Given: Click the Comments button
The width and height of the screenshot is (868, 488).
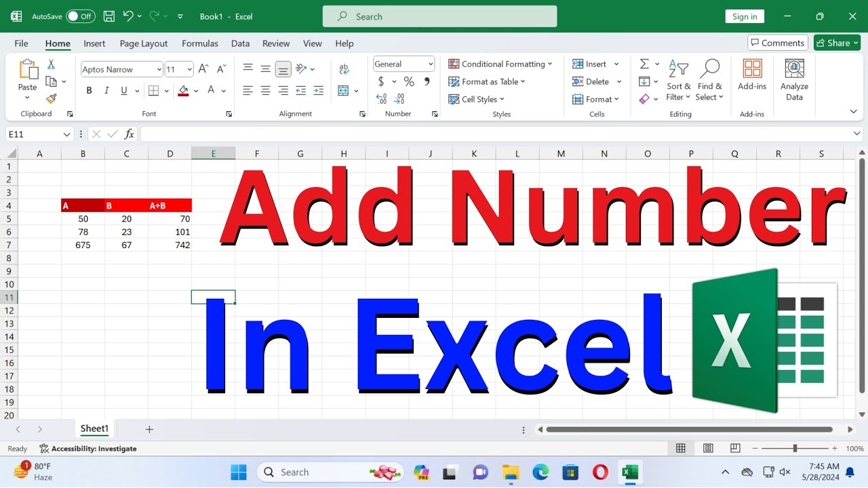Looking at the screenshot, I should [x=778, y=43].
